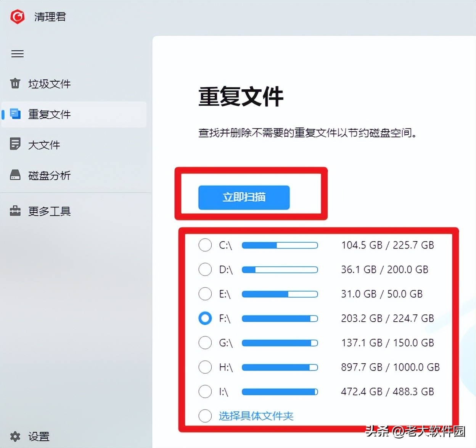476x448 pixels.
Task: Select drive D:\ for scanning
Action: coord(205,269)
